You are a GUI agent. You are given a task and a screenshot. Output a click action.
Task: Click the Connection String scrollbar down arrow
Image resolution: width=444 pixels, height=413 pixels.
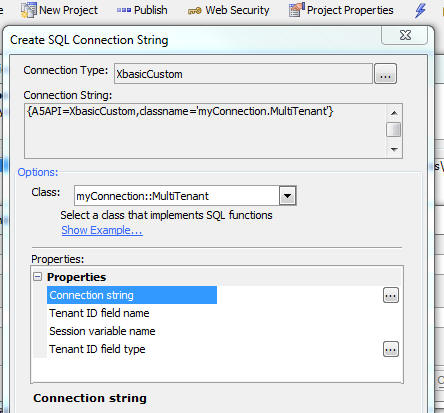[394, 149]
